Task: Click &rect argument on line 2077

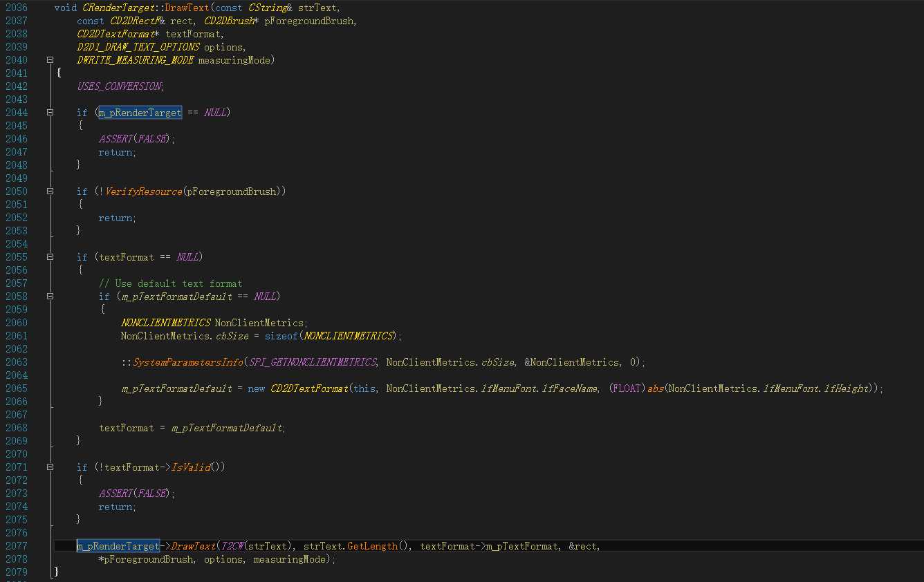Action: pos(582,546)
